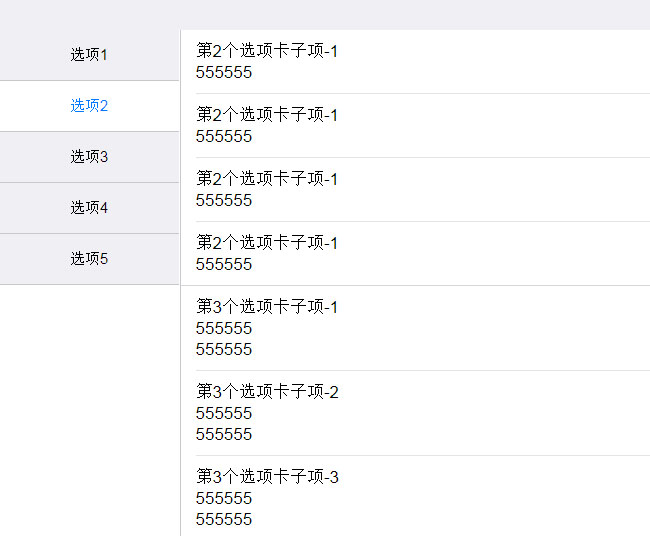Tap last 555555 line under 第3个选项卡子项-3

224,519
